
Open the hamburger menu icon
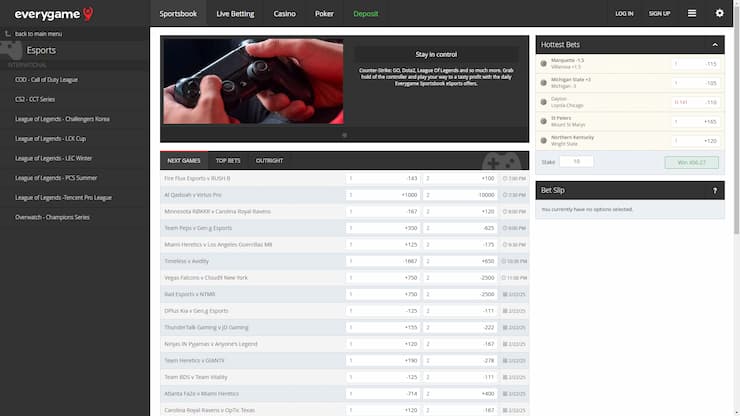pyautogui.click(x=692, y=14)
